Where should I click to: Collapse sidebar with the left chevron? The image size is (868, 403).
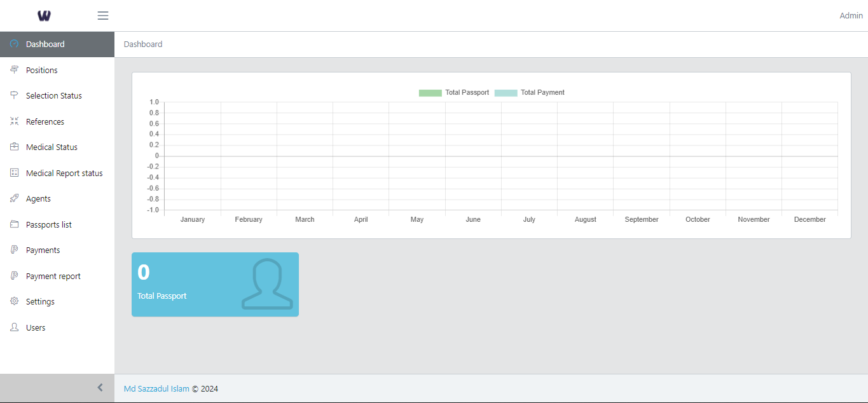click(x=100, y=388)
